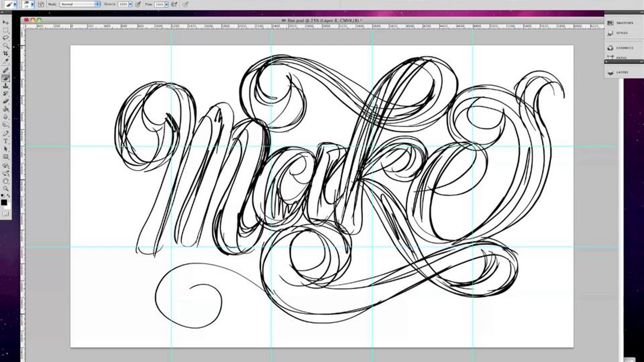Select the Paint Bucket tool
The width and height of the screenshot is (644, 362).
(x=6, y=109)
